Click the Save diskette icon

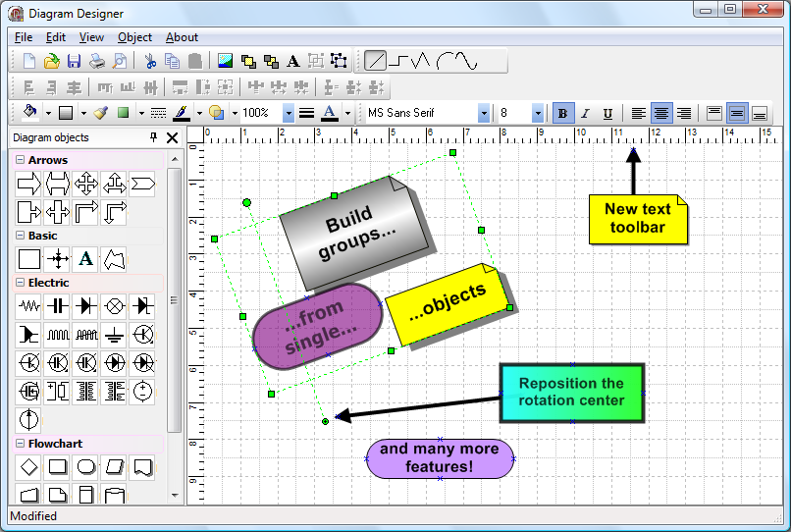click(75, 61)
